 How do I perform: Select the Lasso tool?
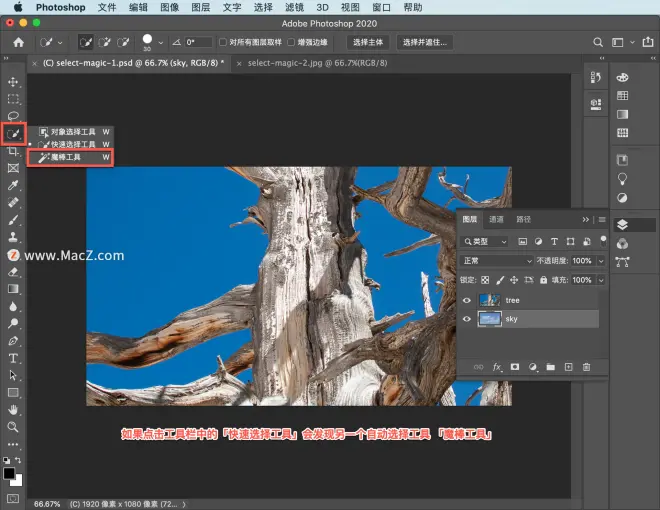13,116
